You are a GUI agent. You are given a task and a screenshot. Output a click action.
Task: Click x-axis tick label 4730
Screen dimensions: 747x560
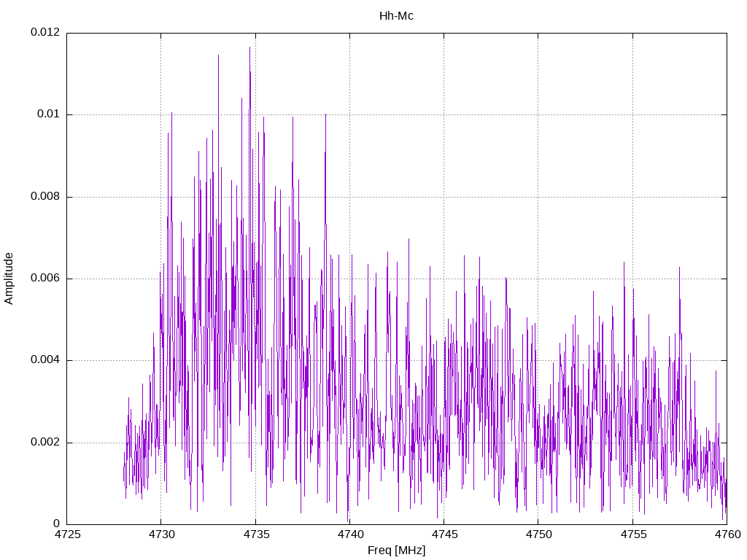(162, 534)
